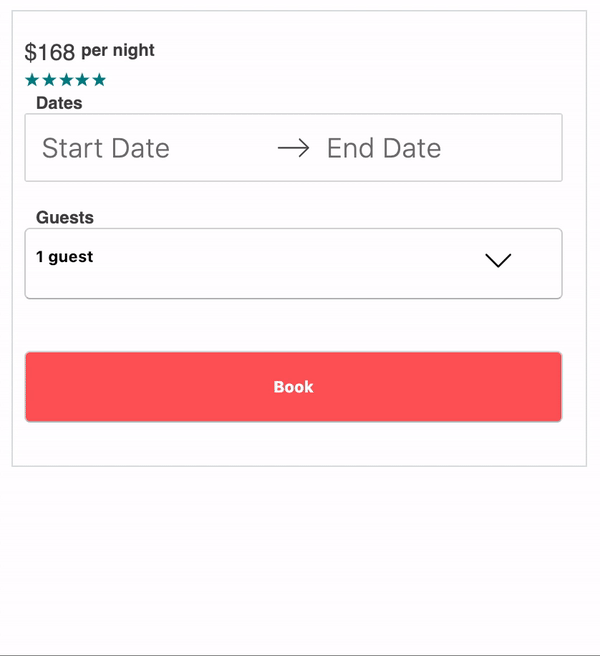Click the fifth and last rating star
The width and height of the screenshot is (600, 656).
(x=99, y=80)
